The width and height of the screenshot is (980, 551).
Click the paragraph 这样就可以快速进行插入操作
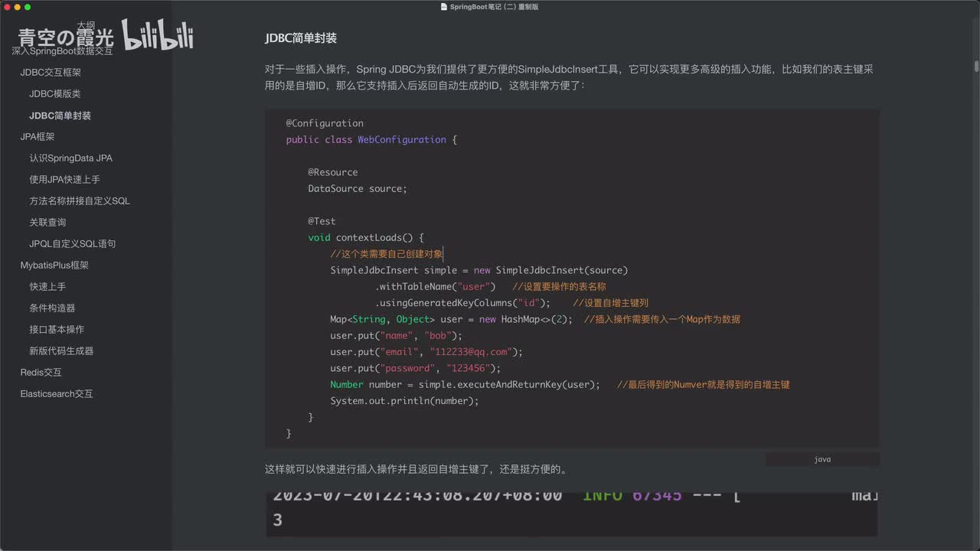[416, 469]
